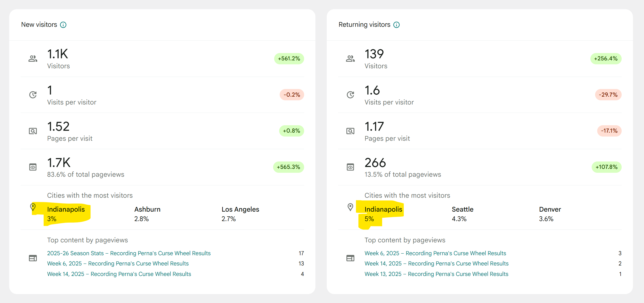Open the 2025-26 Season Stats link

click(x=129, y=253)
